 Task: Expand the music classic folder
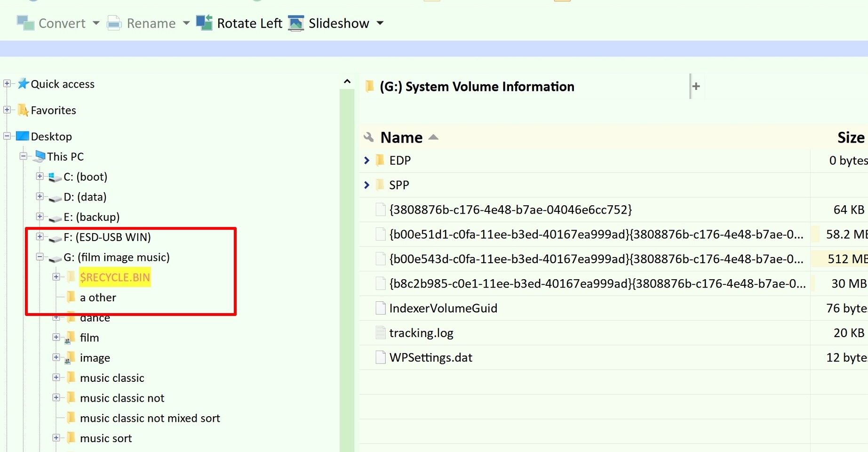tap(56, 377)
